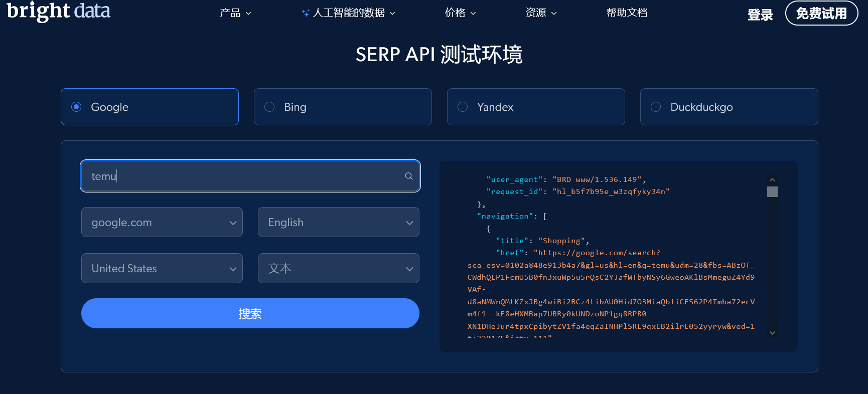Click the blue 搜索 search button
868x394 pixels.
[250, 313]
